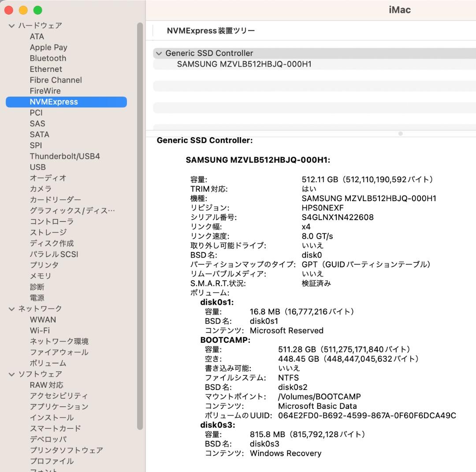Click the pane splitter handle dot
The width and height of the screenshot is (476, 472).
[x=400, y=134]
